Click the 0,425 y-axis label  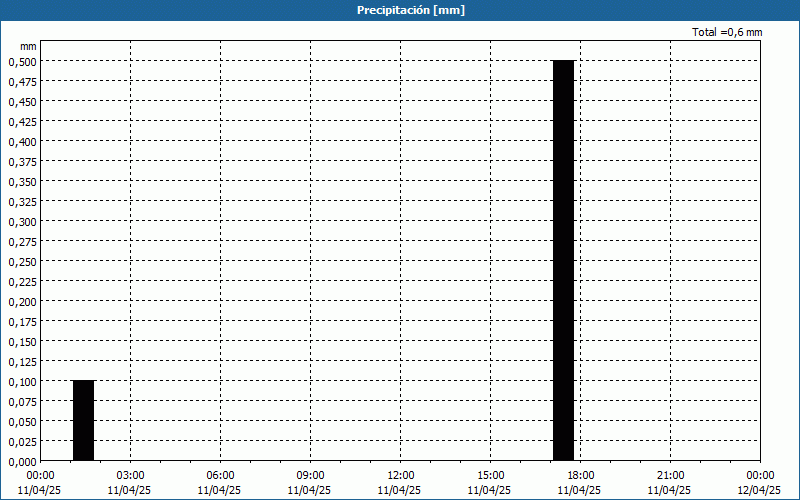[22, 121]
